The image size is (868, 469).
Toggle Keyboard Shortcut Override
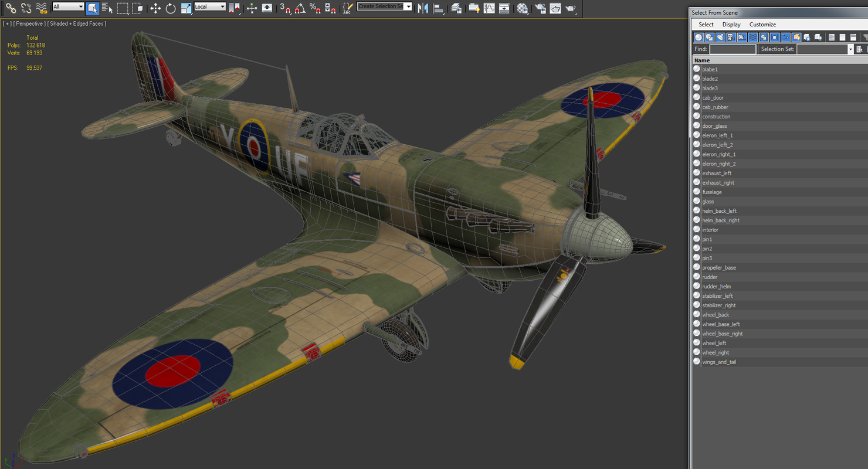267,8
